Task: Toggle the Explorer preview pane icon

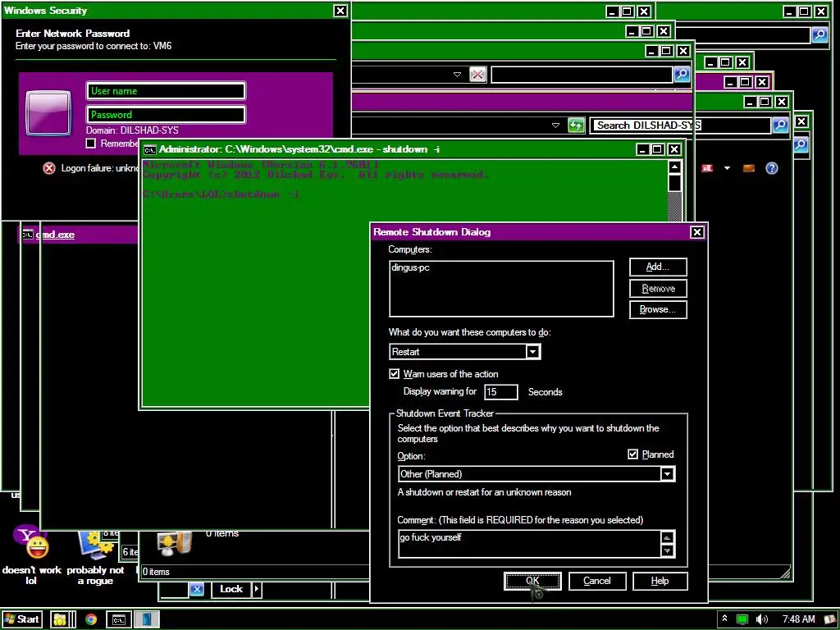Action: coord(749,168)
